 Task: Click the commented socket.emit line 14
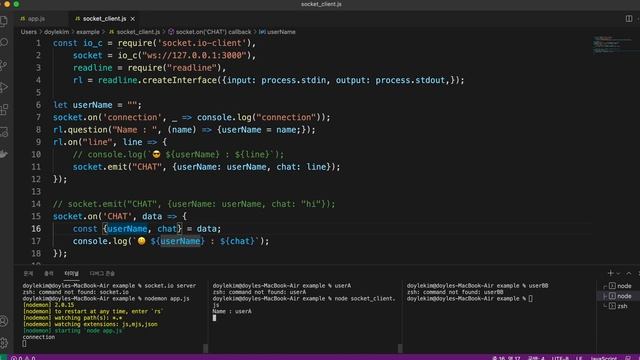[x=194, y=204]
